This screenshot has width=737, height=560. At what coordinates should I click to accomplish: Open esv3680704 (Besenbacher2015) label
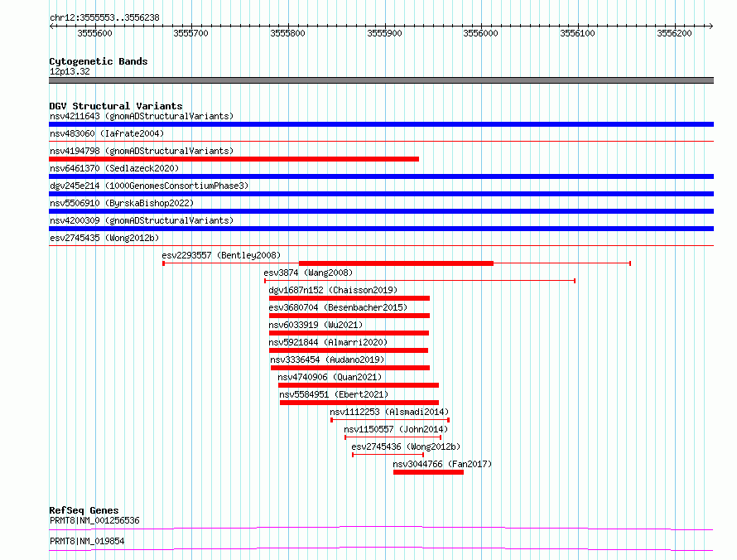tap(338, 307)
